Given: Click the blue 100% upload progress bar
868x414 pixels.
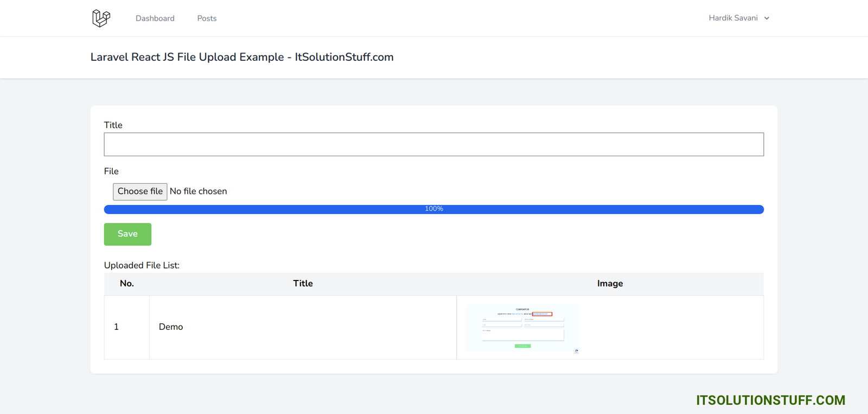Looking at the screenshot, I should pos(433,209).
